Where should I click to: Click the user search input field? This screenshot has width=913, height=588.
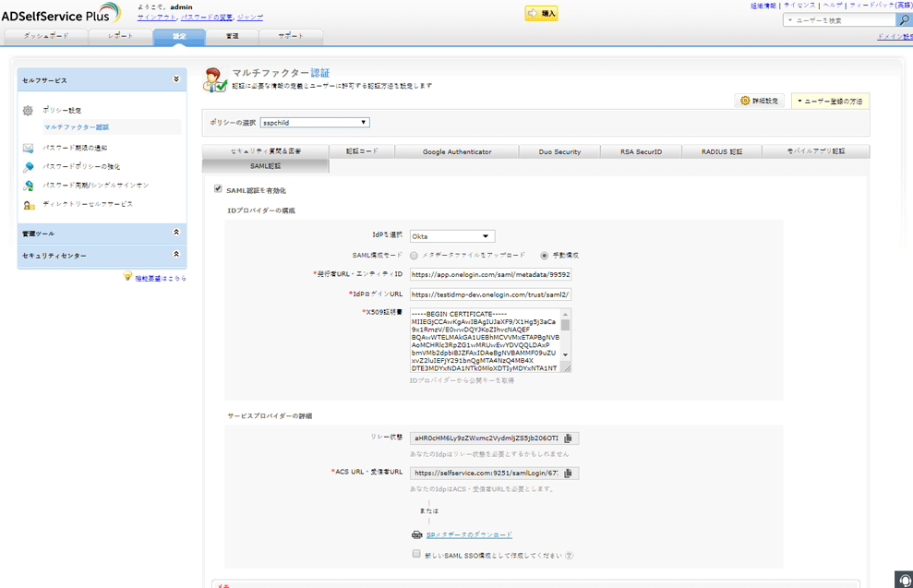[844, 20]
